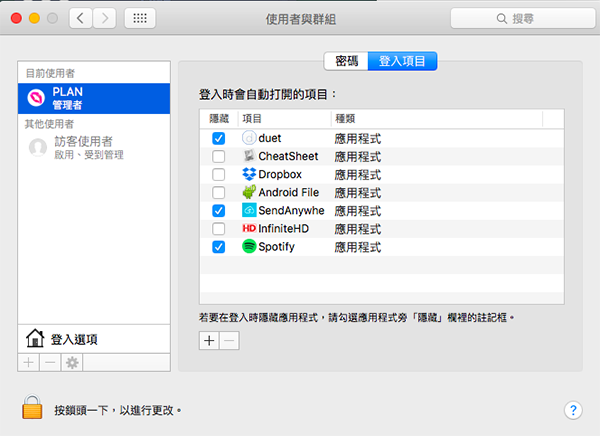Select the SendAnywhe item name
Image resolution: width=600 pixels, height=436 pixels.
click(292, 211)
